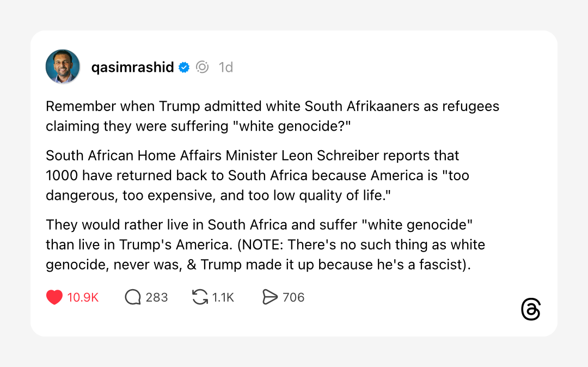Click the paragraph starting with "South African Home Affairs"
This screenshot has width=588, height=367.
click(x=257, y=175)
